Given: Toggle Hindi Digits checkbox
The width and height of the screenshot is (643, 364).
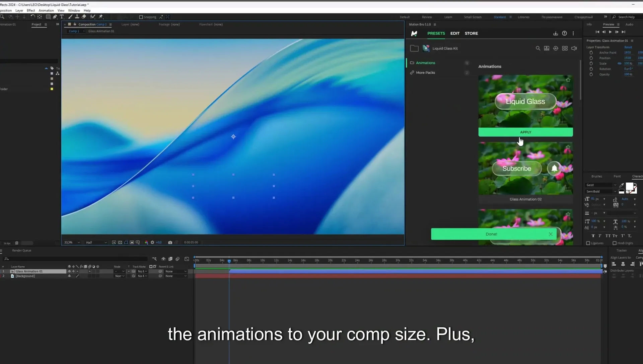Looking at the screenshot, I should [615, 243].
